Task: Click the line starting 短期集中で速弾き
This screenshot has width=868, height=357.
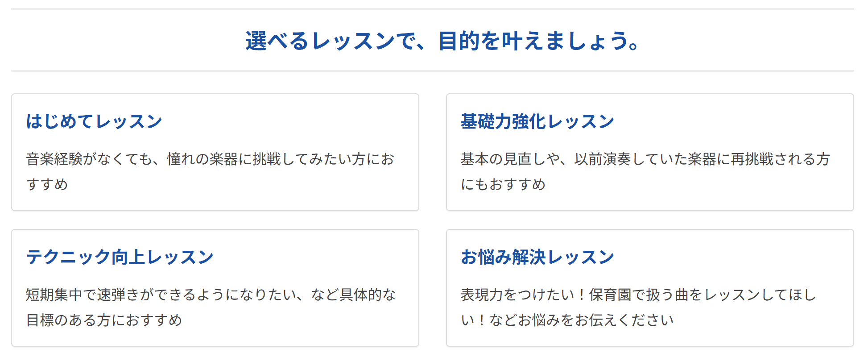Action: (x=211, y=295)
